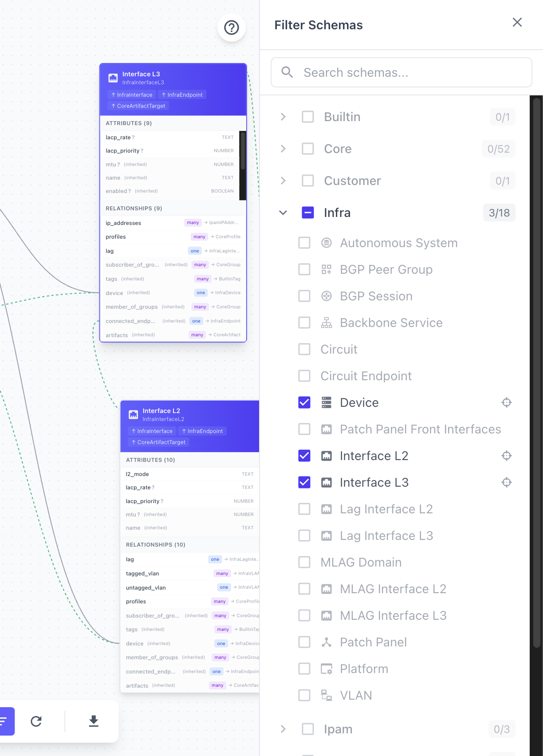543x756 pixels.
Task: Close the Filter Schemas panel
Action: point(517,23)
